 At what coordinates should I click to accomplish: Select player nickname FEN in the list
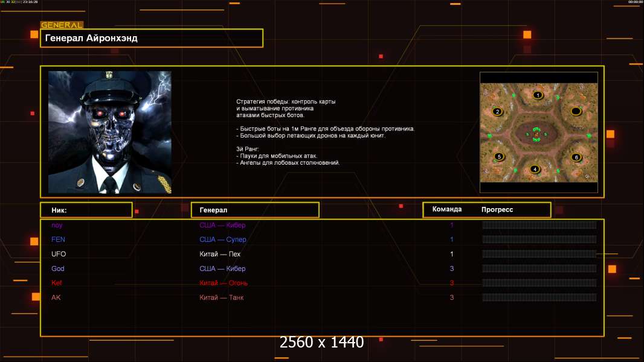click(58, 240)
